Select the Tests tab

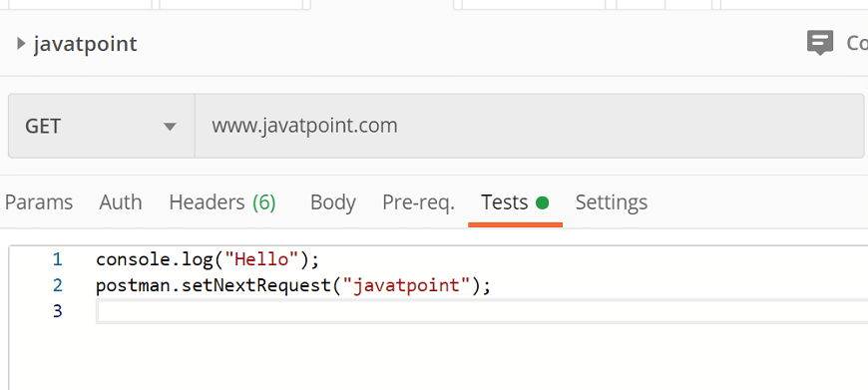(x=515, y=203)
